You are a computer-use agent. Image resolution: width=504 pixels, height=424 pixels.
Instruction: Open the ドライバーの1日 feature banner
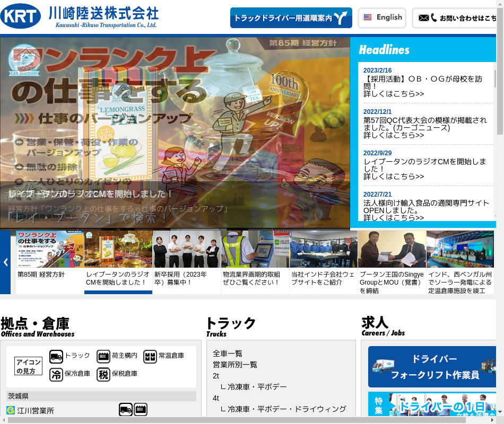[432, 404]
